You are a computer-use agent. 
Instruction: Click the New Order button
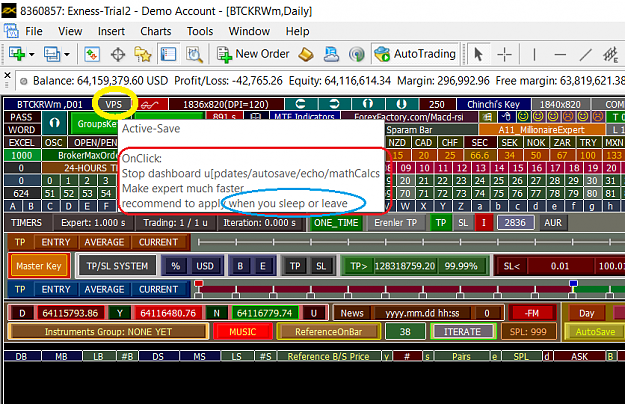253,54
